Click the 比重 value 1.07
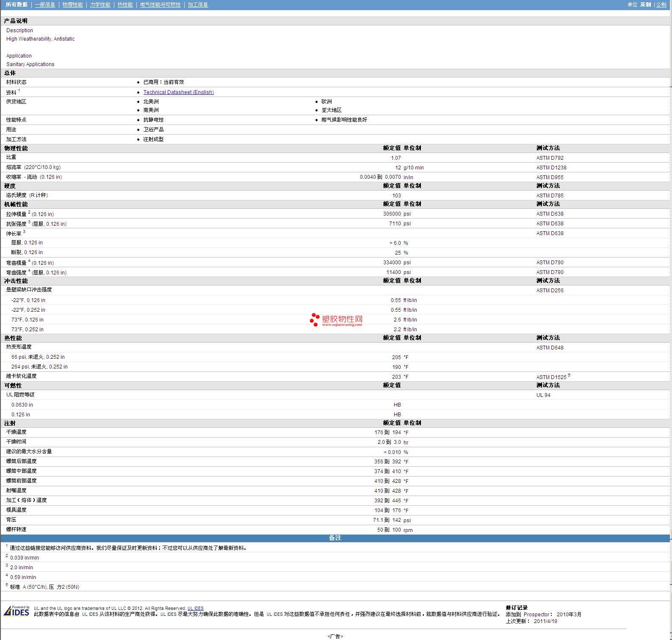Viewport: 672px width, 640px height. 395,158
